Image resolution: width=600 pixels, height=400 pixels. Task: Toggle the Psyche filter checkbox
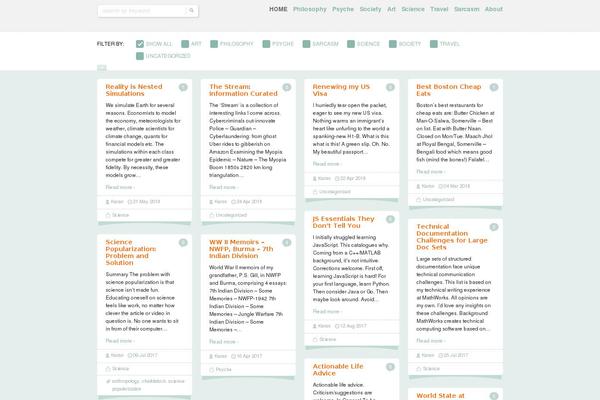point(266,44)
